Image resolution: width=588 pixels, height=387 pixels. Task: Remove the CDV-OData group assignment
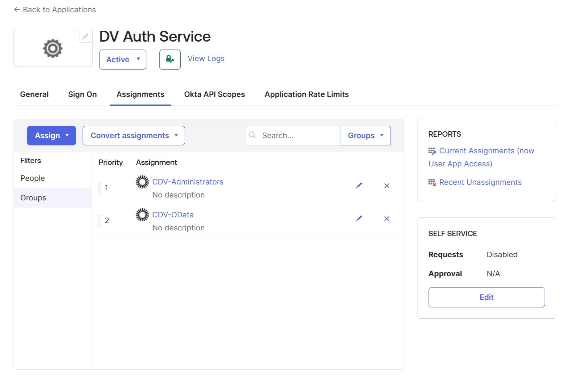(x=386, y=218)
